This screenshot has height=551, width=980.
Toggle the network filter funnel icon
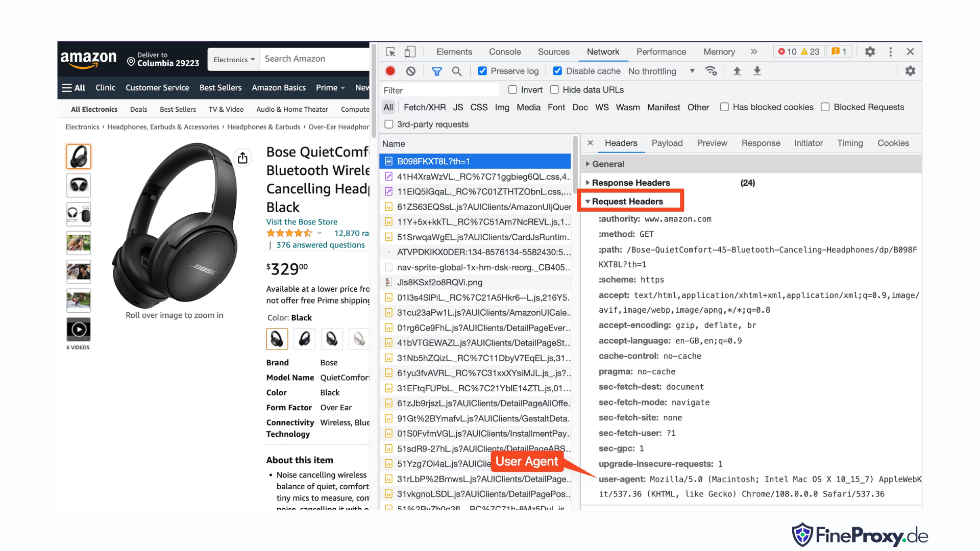[437, 71]
